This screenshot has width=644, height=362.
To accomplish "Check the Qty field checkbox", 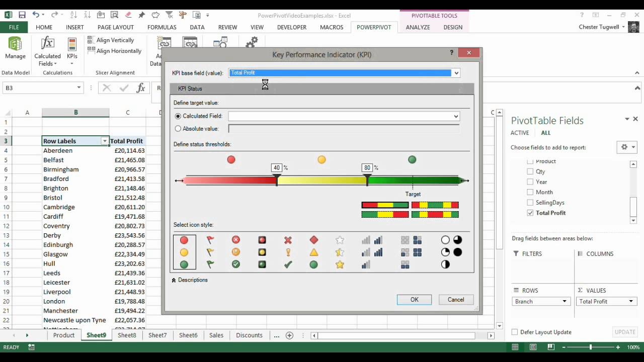I will coord(530,171).
